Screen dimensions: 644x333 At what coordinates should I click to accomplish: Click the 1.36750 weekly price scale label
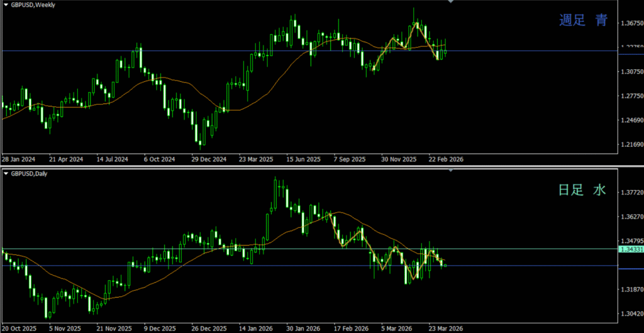pos(630,23)
